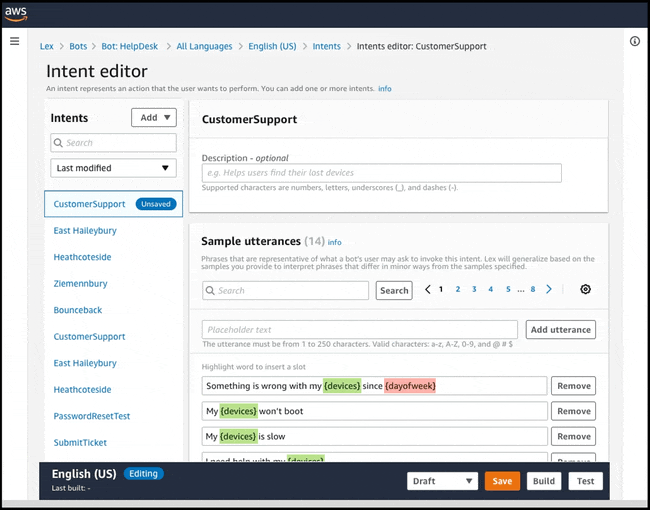Click the Test button
Image resolution: width=650 pixels, height=510 pixels.
point(585,481)
